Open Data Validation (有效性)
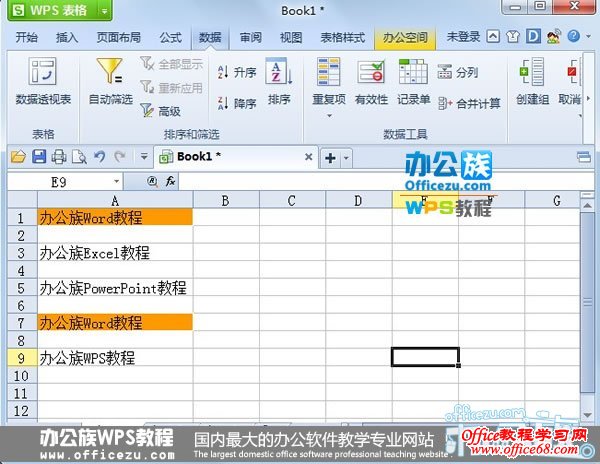Screen dimensions: 600x464 click(x=371, y=81)
